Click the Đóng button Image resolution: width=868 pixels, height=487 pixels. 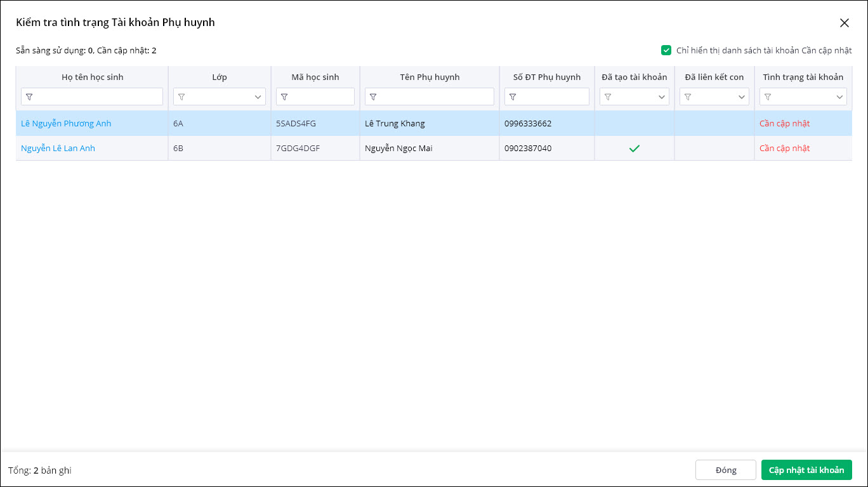(x=725, y=470)
